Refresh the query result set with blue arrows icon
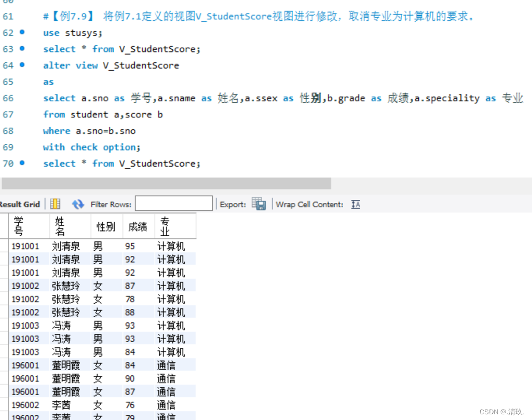 point(78,204)
